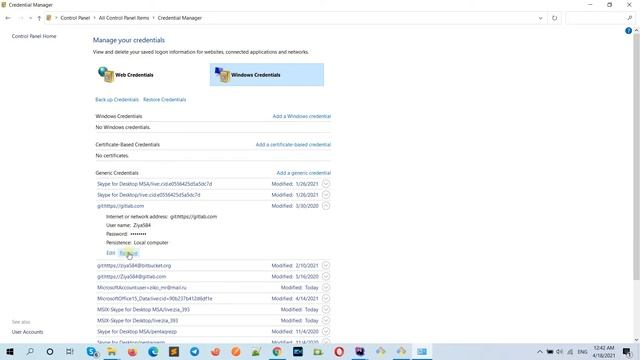Open taskbar Search
This screenshot has height=360, width=640.
tap(30, 351)
